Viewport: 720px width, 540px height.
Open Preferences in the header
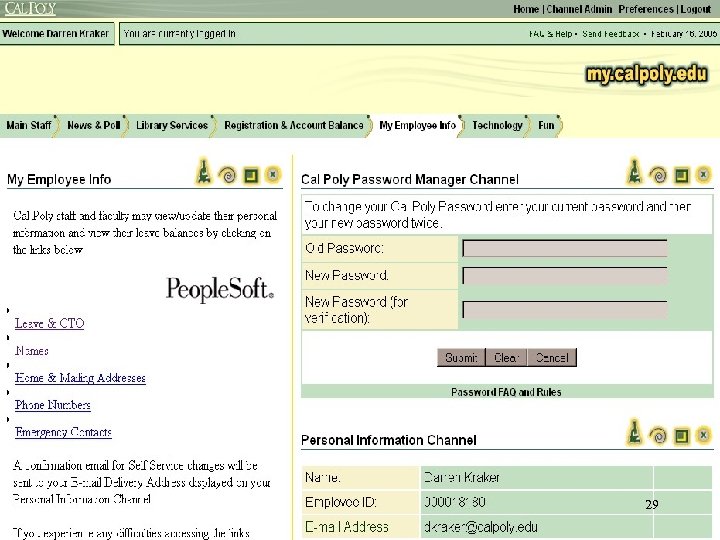point(646,9)
